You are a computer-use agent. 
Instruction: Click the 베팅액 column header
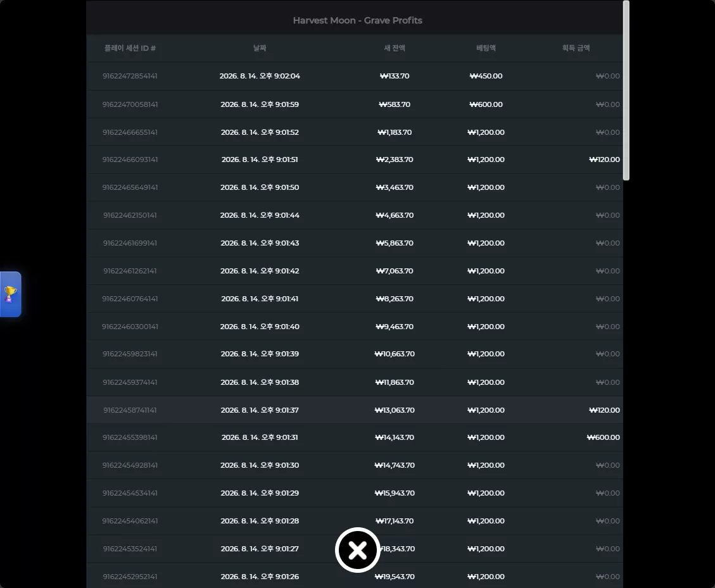(x=486, y=48)
